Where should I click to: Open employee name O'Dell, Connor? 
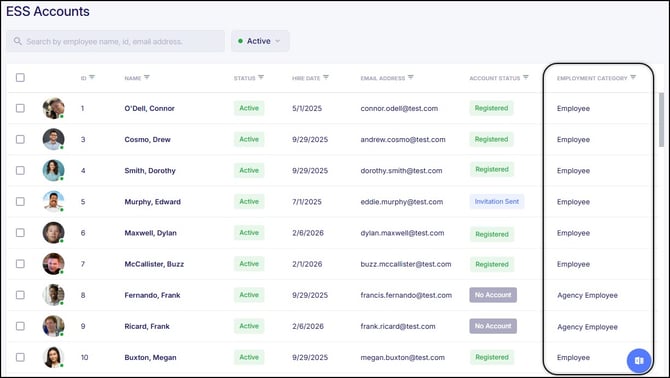tap(150, 108)
